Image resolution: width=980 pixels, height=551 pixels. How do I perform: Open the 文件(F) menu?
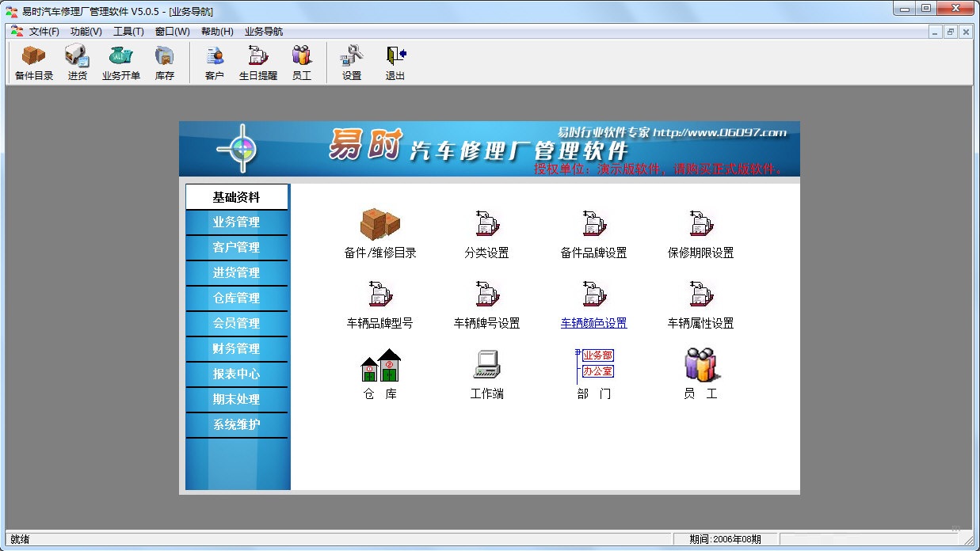pyautogui.click(x=44, y=32)
